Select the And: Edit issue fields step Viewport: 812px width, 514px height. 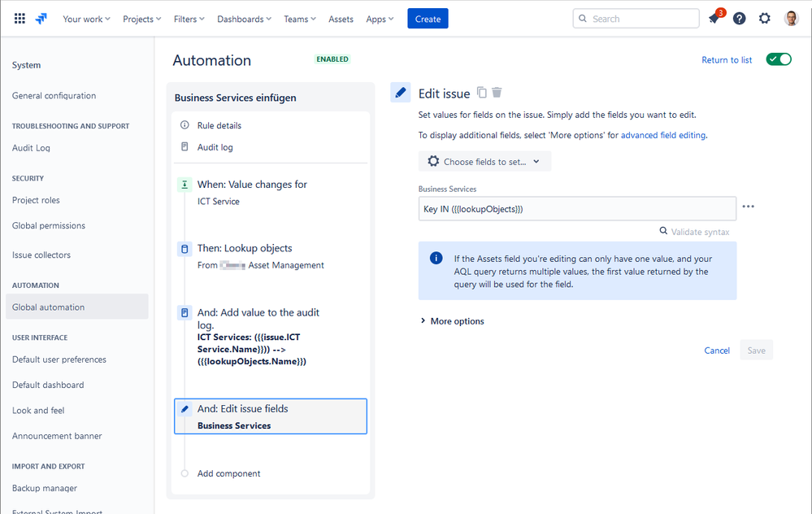click(271, 416)
